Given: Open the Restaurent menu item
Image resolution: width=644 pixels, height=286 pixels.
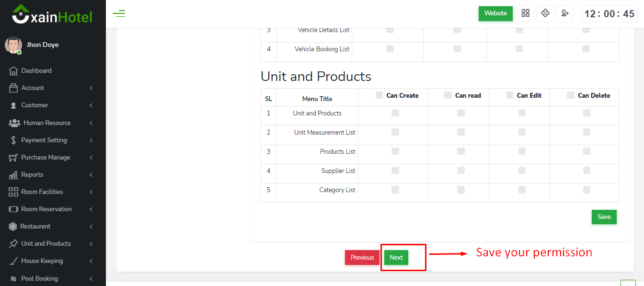Looking at the screenshot, I should [35, 227].
